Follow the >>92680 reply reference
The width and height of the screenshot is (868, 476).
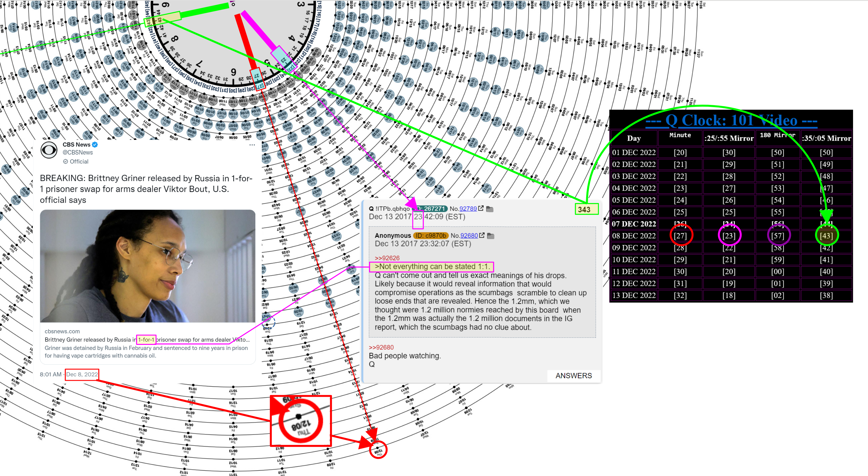tap(381, 347)
